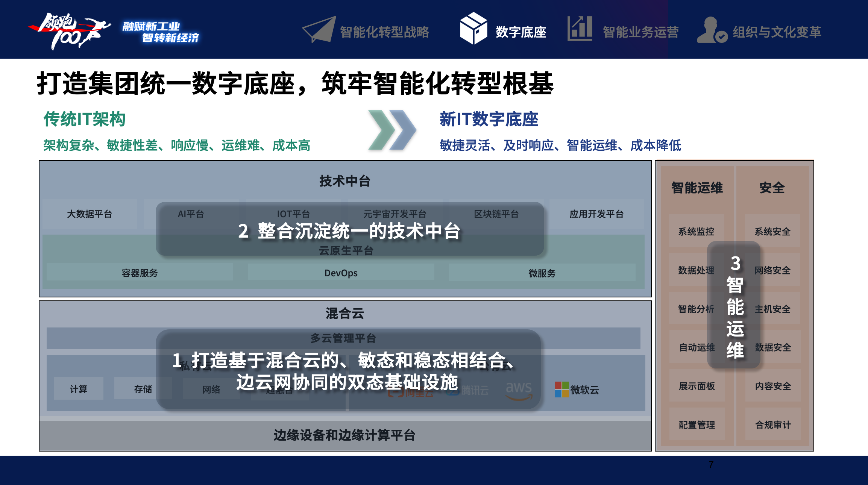The height and width of the screenshot is (485, 868).
Task: Click the Microsoft four-color logo
Action: (561, 390)
